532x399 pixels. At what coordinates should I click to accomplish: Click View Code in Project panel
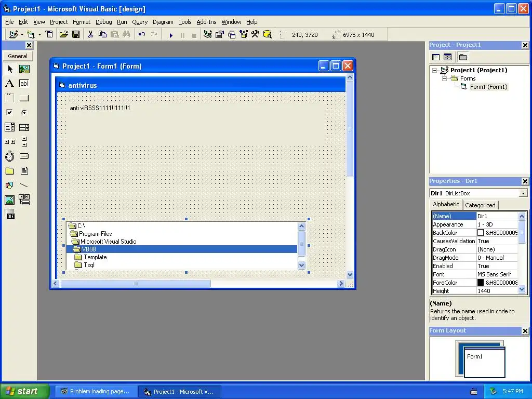pyautogui.click(x=436, y=57)
